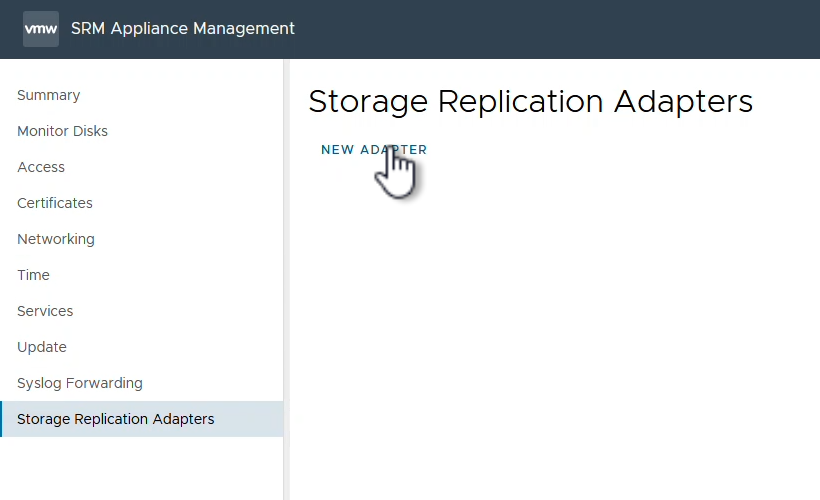Open the Certificates section

[x=55, y=203]
